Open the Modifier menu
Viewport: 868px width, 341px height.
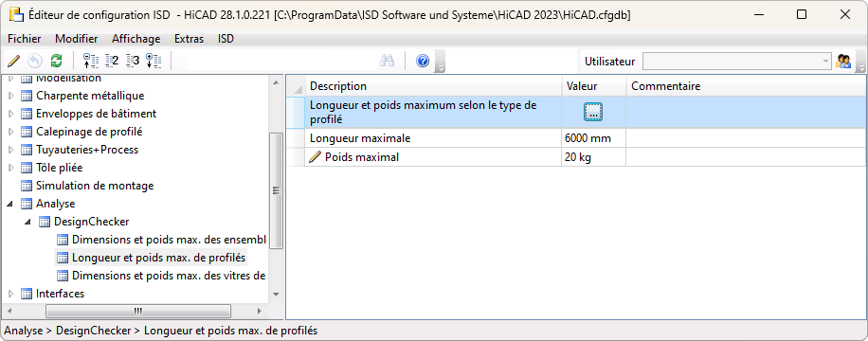(x=77, y=39)
